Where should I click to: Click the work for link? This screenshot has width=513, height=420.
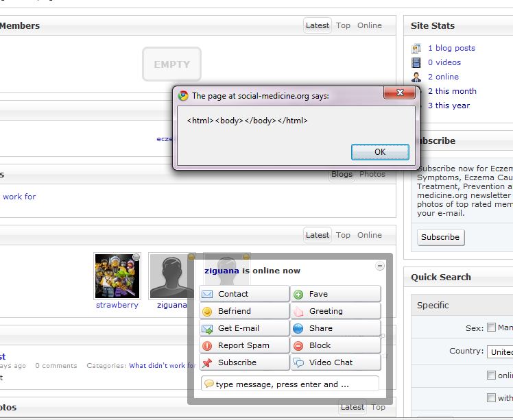coord(19,197)
